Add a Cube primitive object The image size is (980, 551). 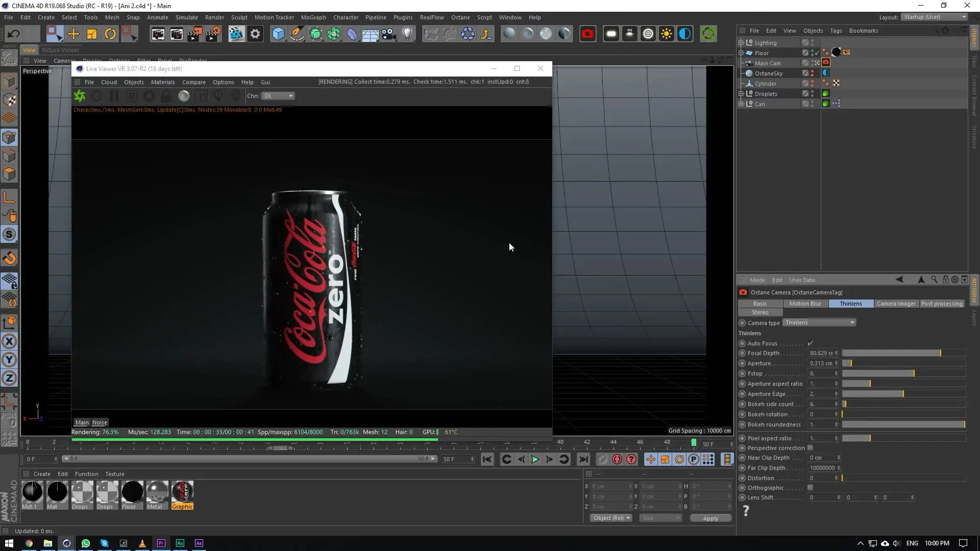[x=278, y=34]
